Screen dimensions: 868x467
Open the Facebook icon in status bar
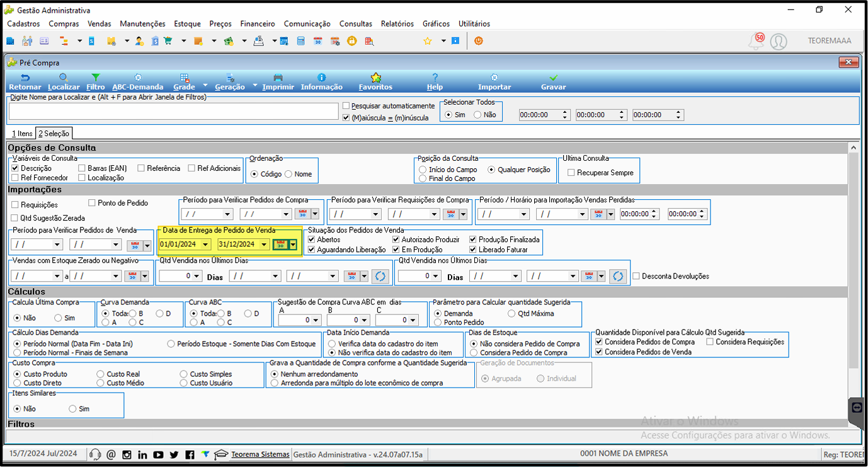coord(190,454)
